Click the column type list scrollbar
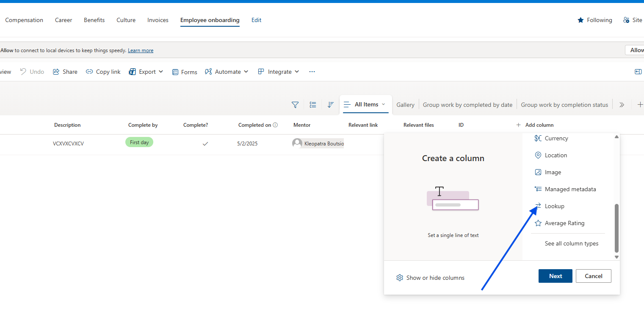 (x=616, y=228)
